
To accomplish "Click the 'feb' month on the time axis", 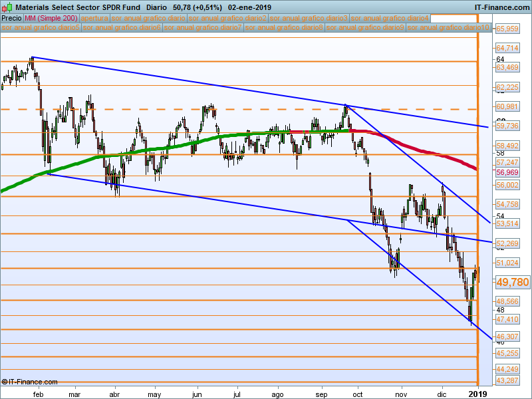I will 39,394.
